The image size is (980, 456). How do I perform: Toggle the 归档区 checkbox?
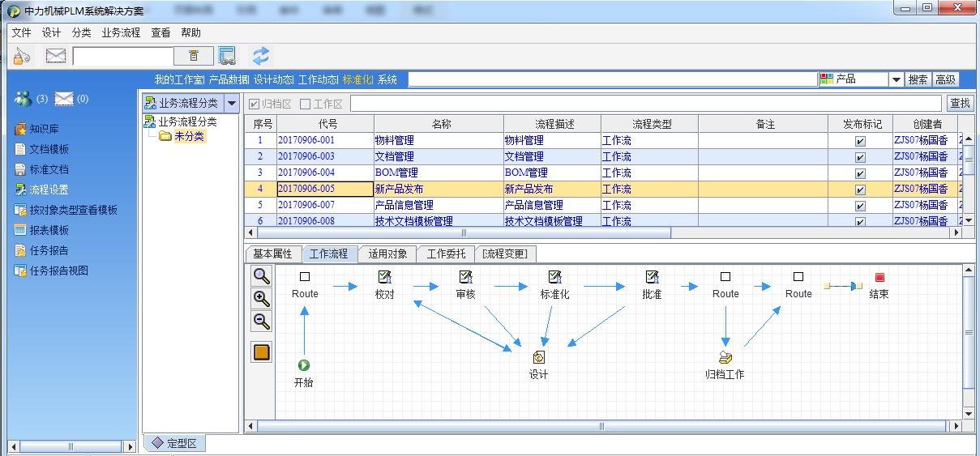click(x=255, y=104)
